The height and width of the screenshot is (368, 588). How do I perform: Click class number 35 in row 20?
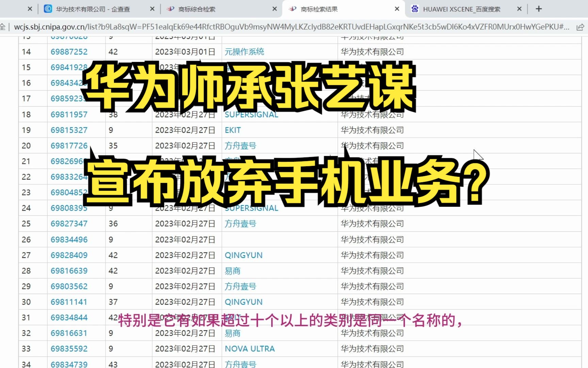[x=113, y=146]
